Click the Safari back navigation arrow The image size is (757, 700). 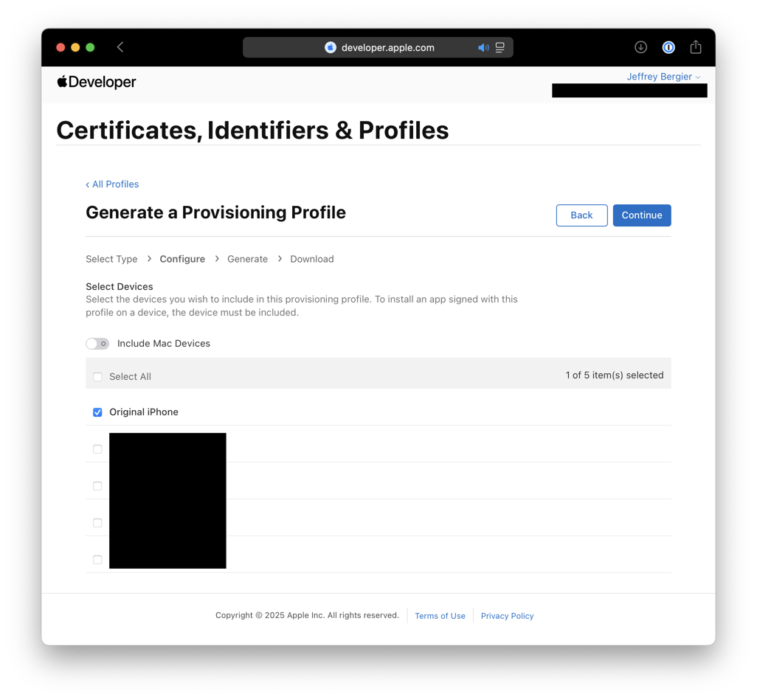[120, 47]
